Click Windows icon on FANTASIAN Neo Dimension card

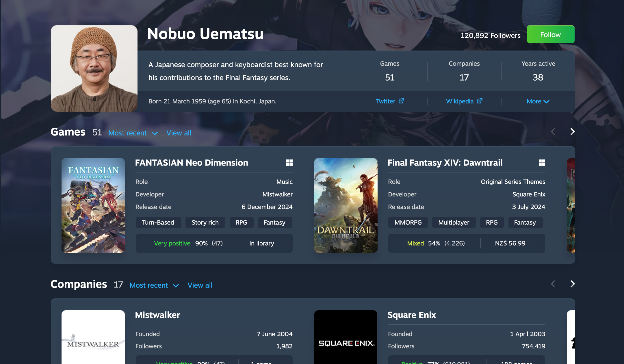coord(289,163)
